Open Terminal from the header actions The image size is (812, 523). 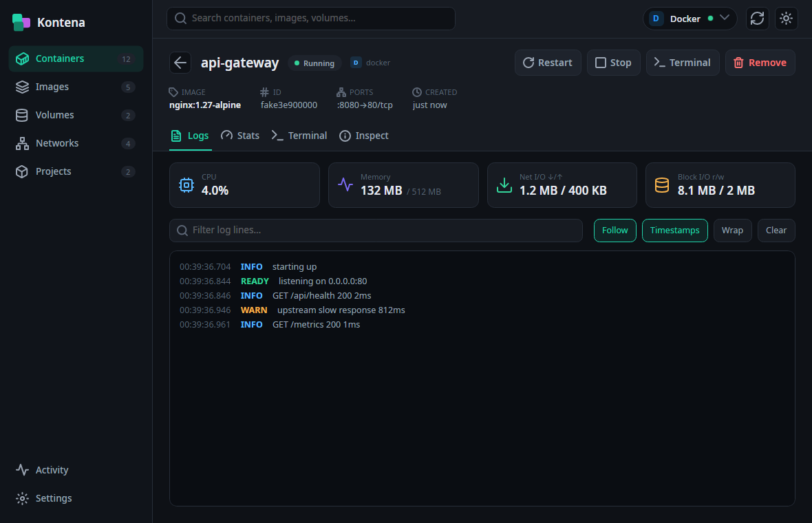pos(683,63)
